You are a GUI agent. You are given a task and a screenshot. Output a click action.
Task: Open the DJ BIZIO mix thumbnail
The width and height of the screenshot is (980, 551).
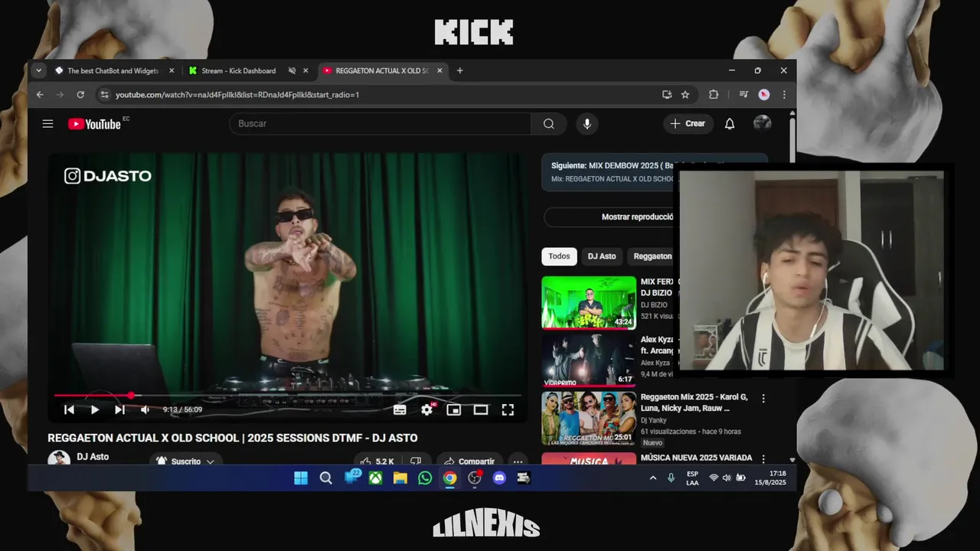point(589,303)
